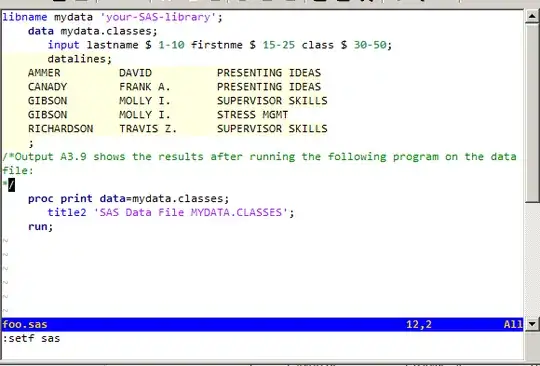Click 'SUPERVISOR SKILLS' in the RICHARDSON row
Image resolution: width=540 pixels, height=366 pixels.
(x=272, y=129)
